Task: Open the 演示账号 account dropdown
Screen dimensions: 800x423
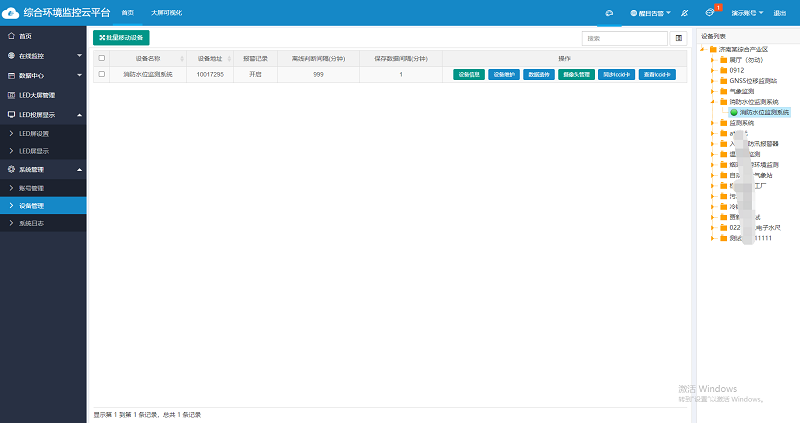Action: point(747,13)
